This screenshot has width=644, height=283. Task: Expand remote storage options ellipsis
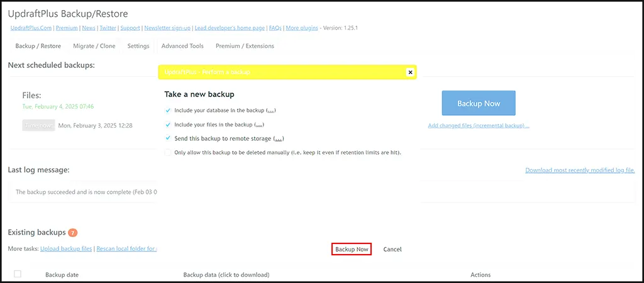tap(279, 139)
